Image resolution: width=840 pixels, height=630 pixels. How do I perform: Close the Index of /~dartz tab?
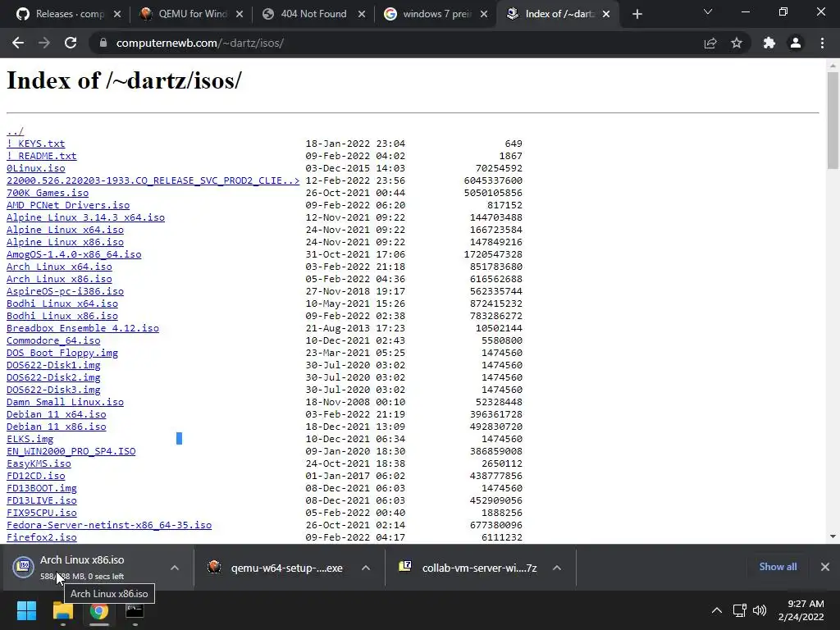[x=606, y=14]
